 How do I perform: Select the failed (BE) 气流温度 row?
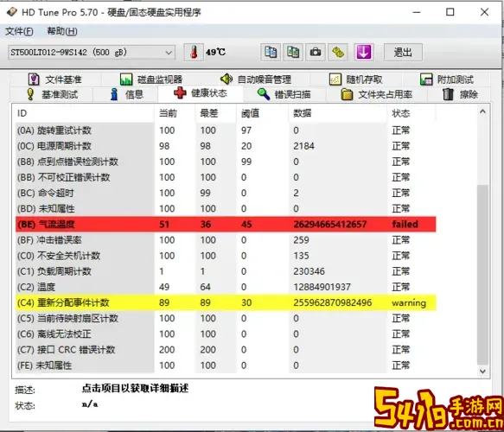coord(226,224)
